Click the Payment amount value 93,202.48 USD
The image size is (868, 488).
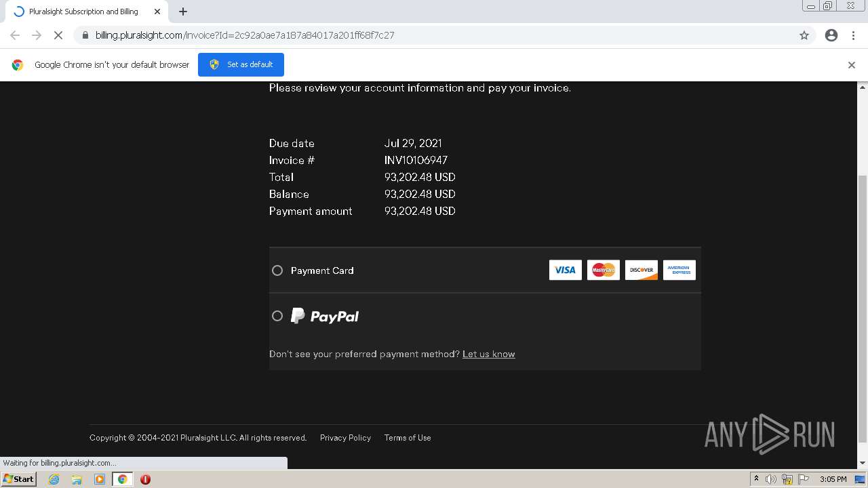click(x=420, y=211)
